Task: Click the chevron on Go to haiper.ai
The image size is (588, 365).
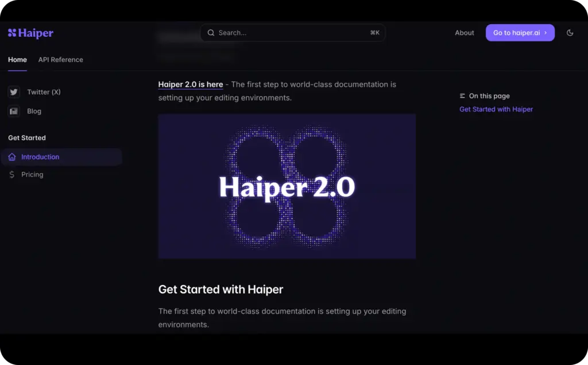Action: coord(546,33)
